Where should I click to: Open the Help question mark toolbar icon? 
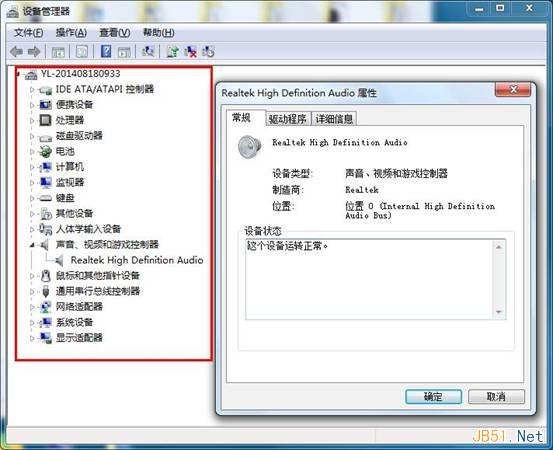coord(106,52)
